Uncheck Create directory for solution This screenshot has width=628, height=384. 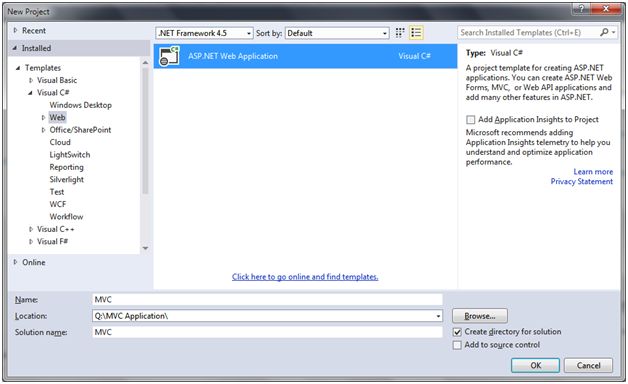(457, 332)
